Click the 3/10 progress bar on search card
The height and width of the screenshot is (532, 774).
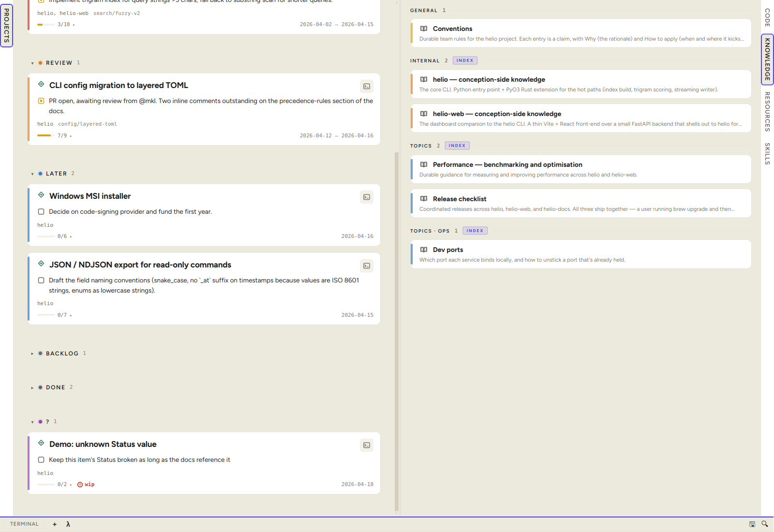coord(46,24)
